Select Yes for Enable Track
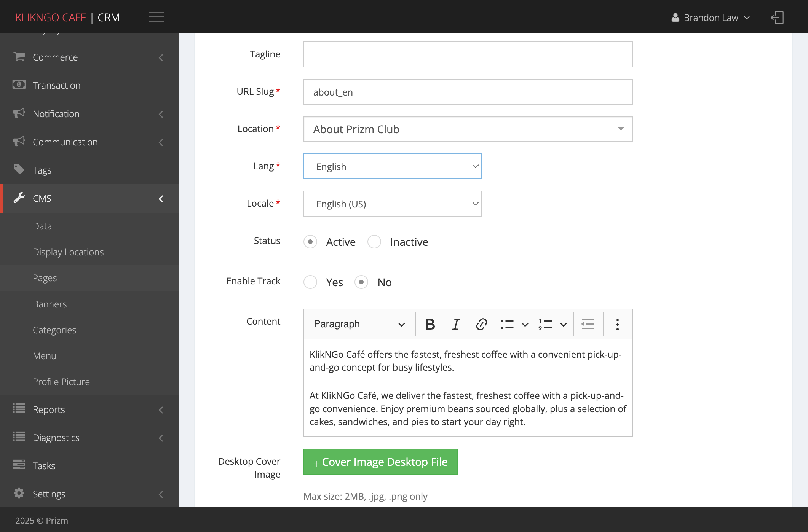Image resolution: width=808 pixels, height=532 pixels. [310, 282]
